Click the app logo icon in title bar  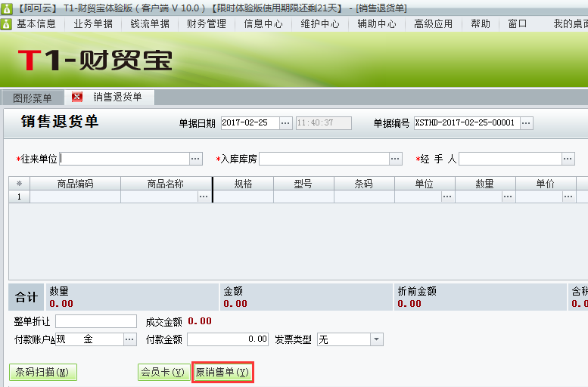(6, 8)
